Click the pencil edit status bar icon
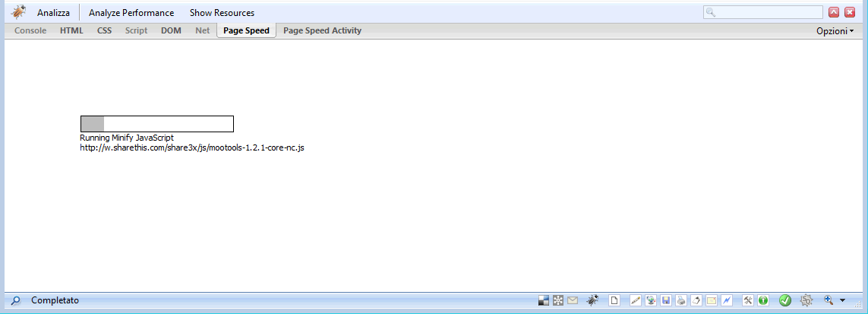Screen dimensions: 868x314 (x=636, y=301)
